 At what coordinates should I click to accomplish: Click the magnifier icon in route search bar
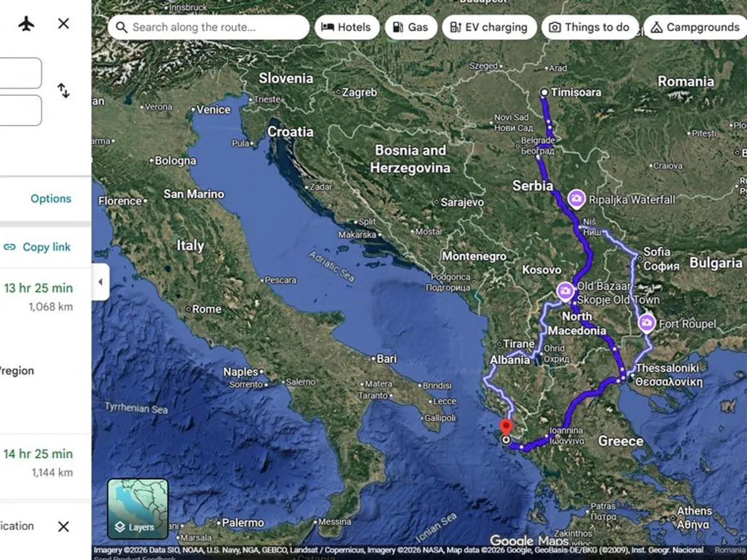[121, 27]
